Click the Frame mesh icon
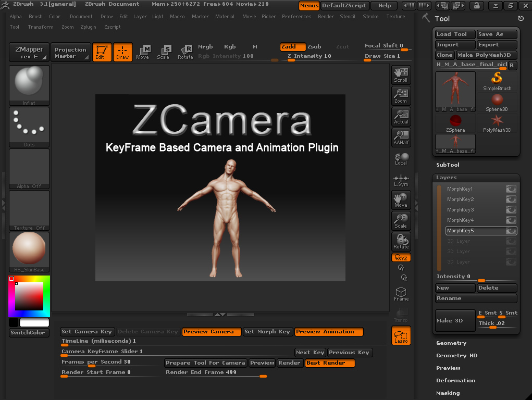 pos(401,294)
